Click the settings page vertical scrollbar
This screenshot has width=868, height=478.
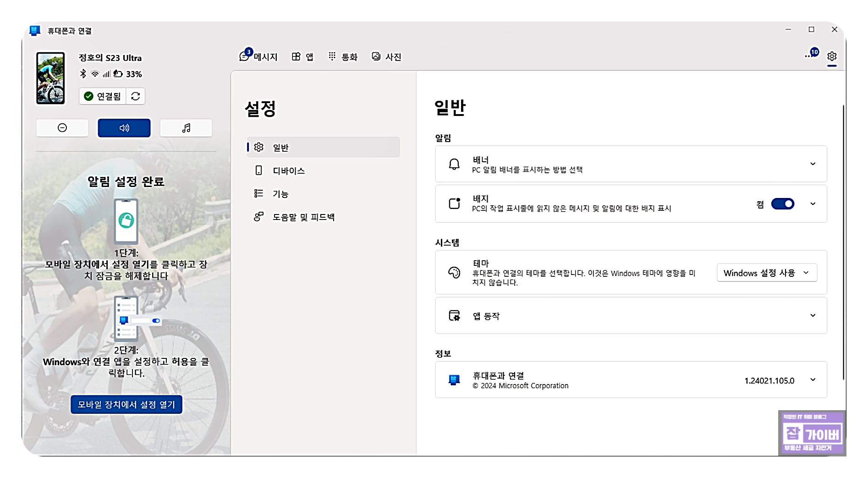click(x=843, y=242)
